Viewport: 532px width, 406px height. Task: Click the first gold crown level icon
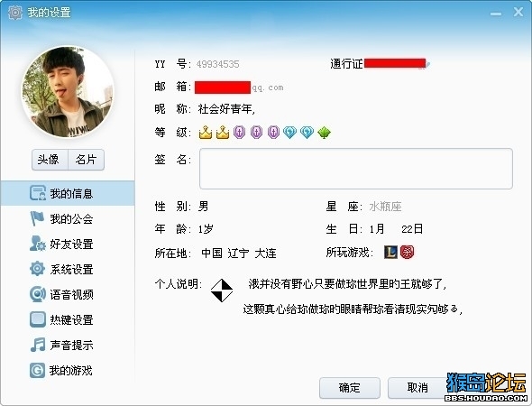[x=206, y=132]
